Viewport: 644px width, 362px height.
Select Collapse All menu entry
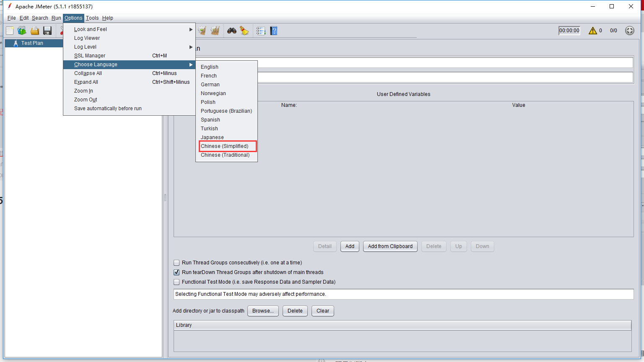tap(129, 73)
